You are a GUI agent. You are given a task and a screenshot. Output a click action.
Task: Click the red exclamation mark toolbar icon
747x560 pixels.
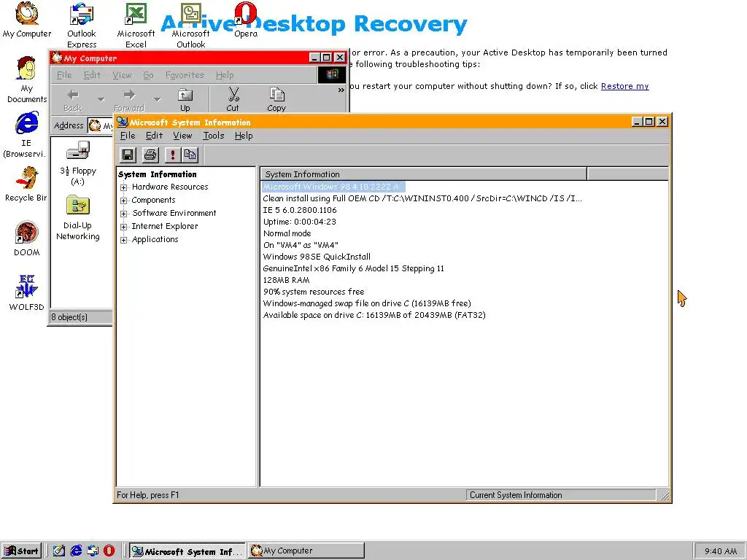tap(172, 155)
